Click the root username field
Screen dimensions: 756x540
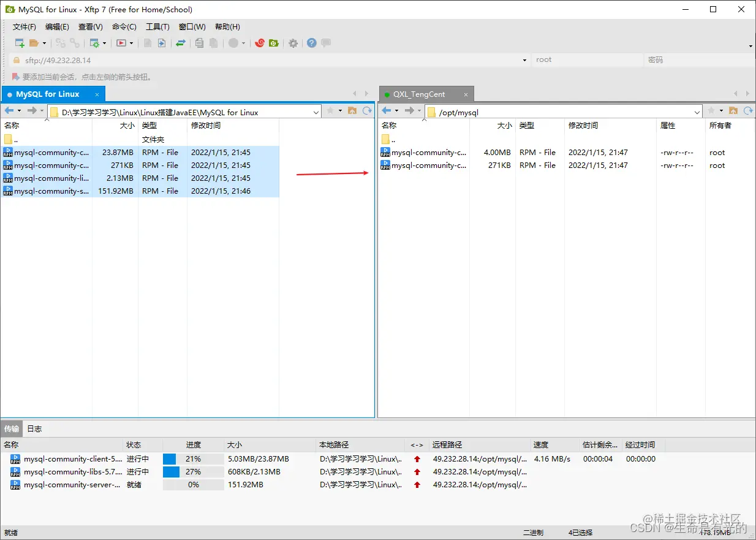coord(588,60)
